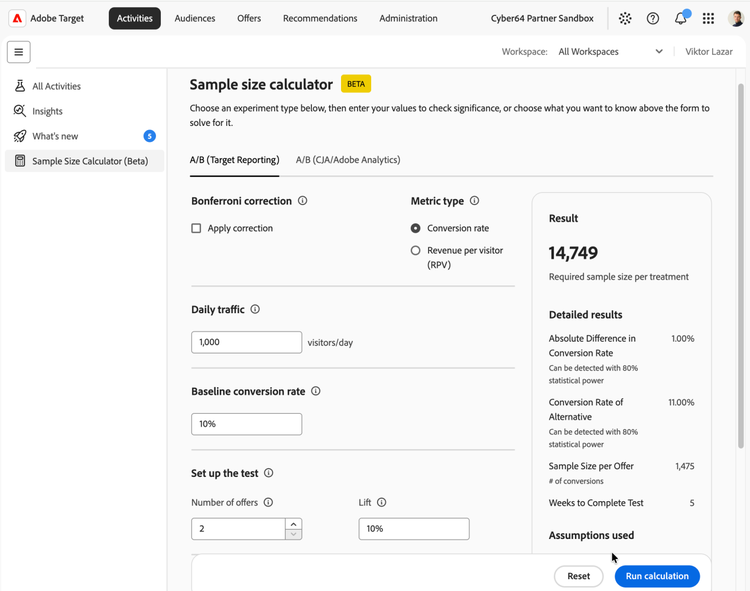Viewport: 750px width, 591px height.
Task: Select Conversion rate metric type
Action: click(415, 228)
